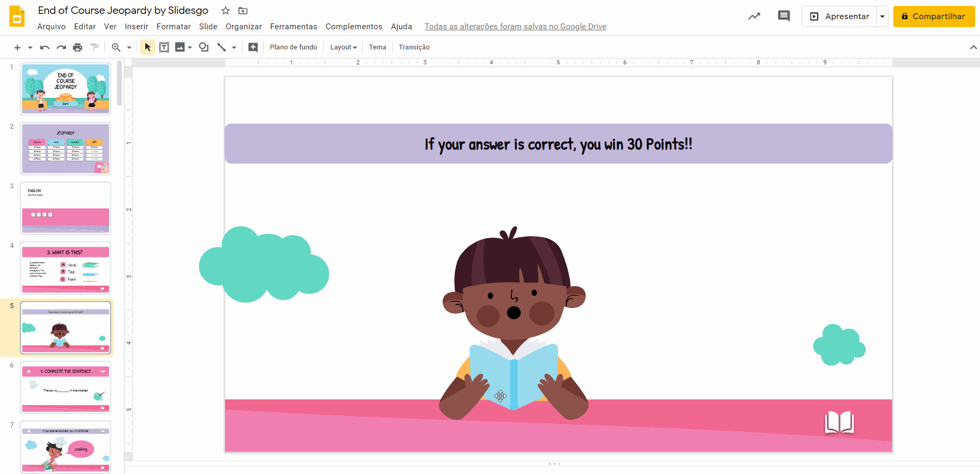
Task: Click the paint format icon
Action: [x=95, y=47]
